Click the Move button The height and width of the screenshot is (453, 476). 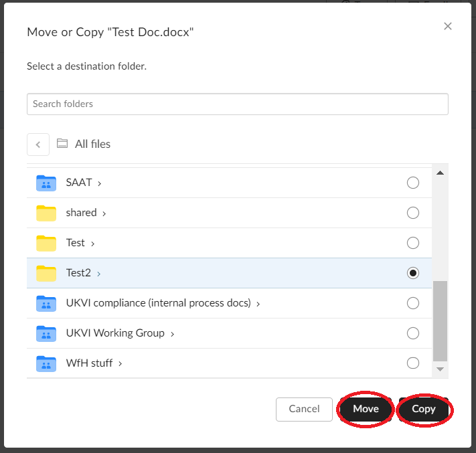(366, 409)
